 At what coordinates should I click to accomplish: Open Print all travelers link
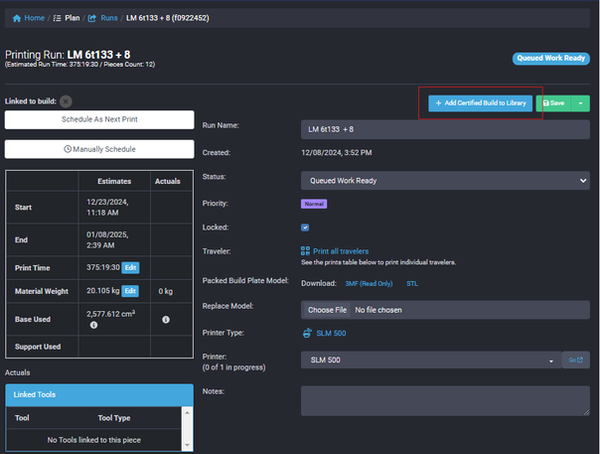[341, 251]
